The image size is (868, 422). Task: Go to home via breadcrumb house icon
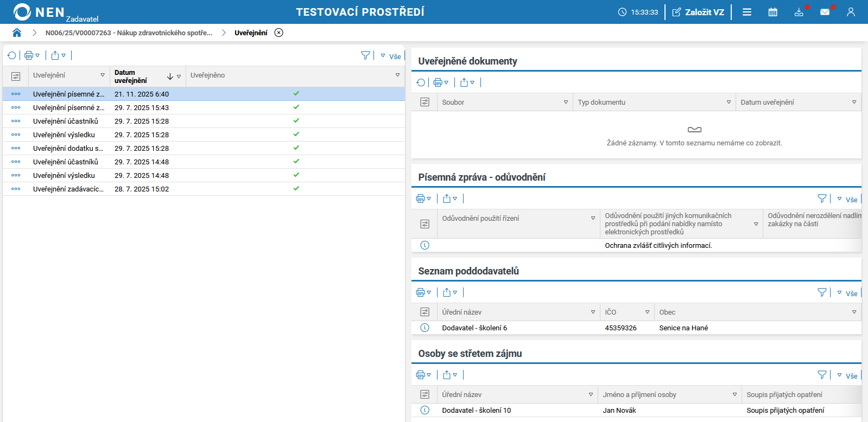point(17,33)
